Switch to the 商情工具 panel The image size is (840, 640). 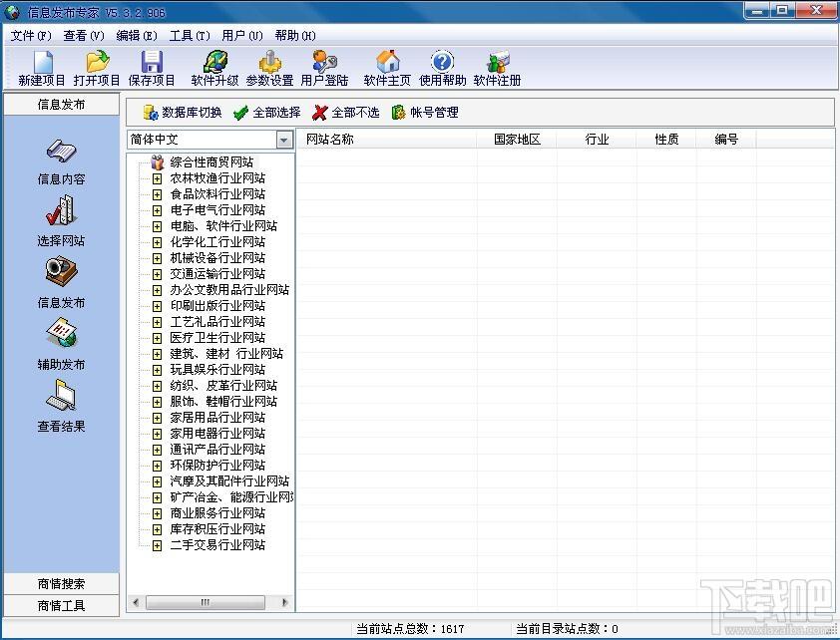click(61, 606)
